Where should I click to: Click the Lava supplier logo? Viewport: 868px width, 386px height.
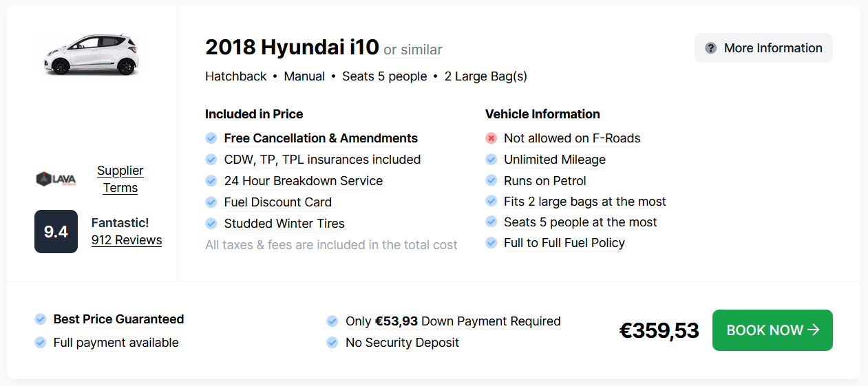tap(56, 179)
